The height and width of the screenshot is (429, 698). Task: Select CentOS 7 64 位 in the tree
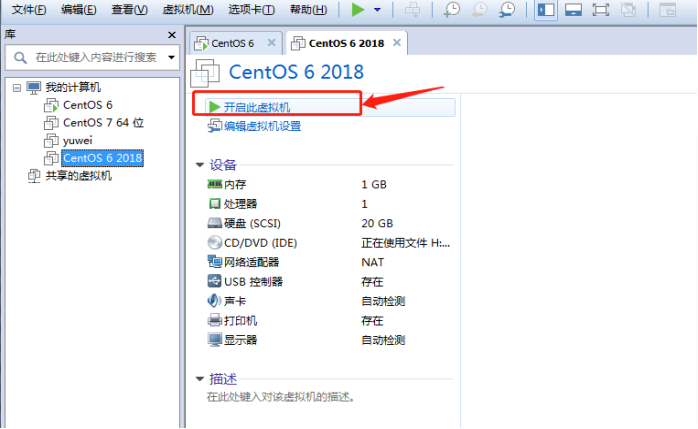103,123
